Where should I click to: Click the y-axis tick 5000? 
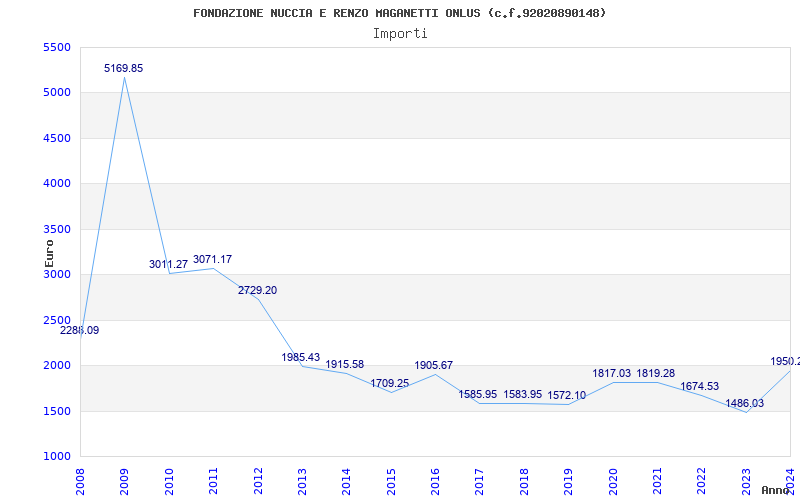[x=57, y=93]
